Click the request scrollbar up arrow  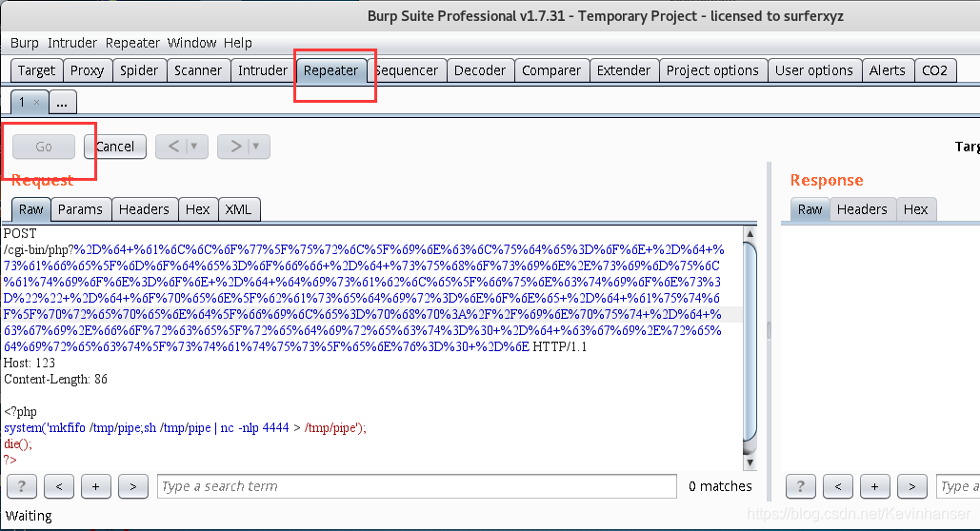[x=750, y=234]
